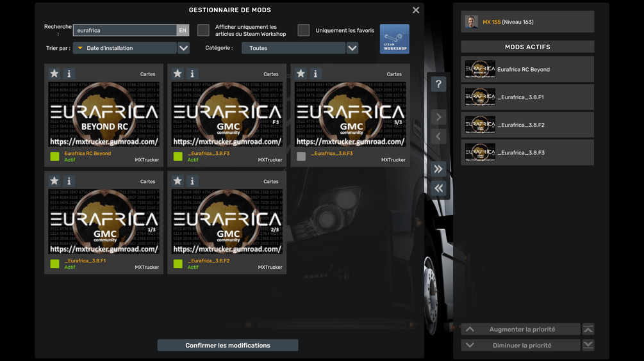Click the MODS ACTIFS header

coord(527,47)
